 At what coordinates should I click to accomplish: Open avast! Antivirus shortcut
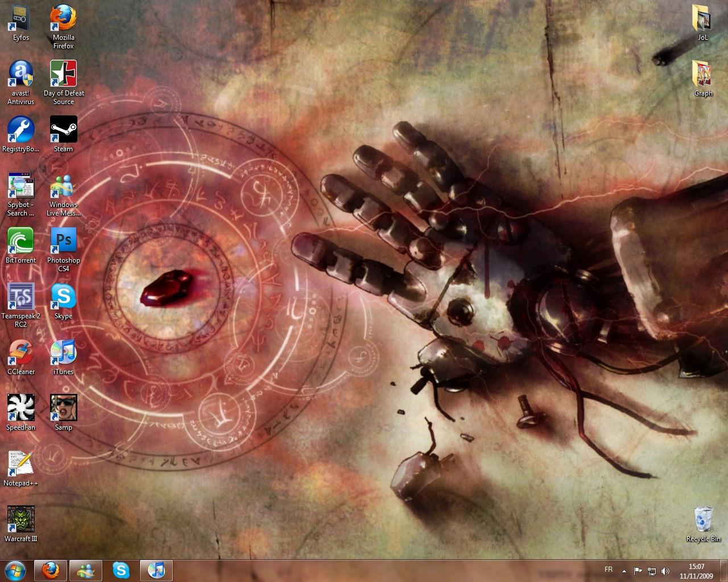click(20, 82)
